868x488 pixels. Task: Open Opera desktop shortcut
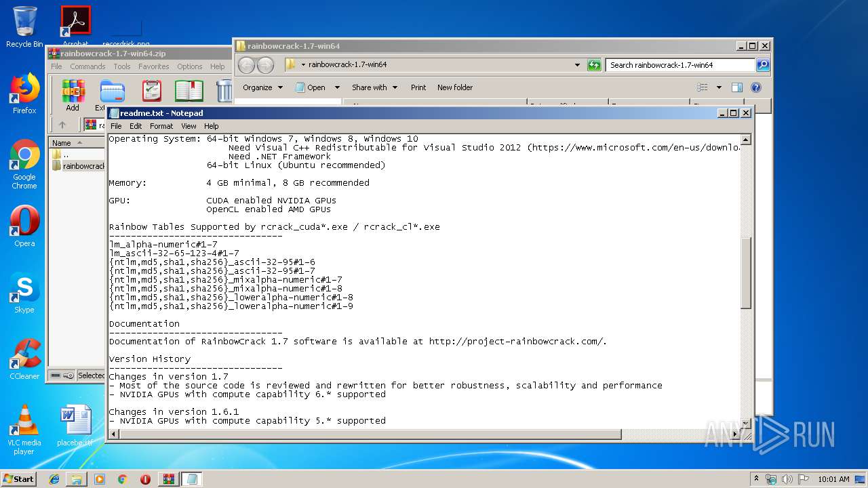tap(24, 226)
